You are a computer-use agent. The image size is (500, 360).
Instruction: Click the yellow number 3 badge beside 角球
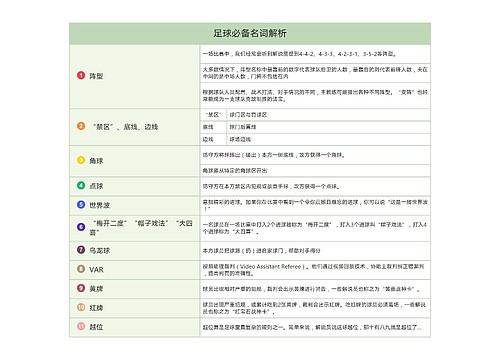pyautogui.click(x=81, y=160)
